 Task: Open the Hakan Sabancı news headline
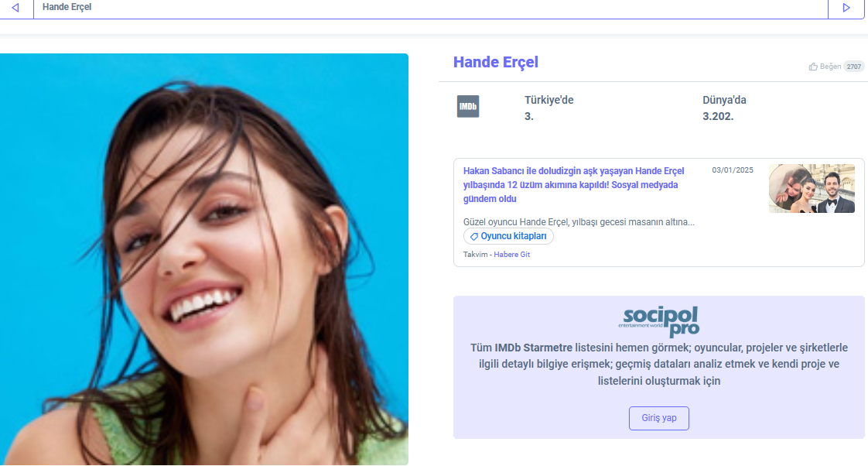[x=573, y=185]
